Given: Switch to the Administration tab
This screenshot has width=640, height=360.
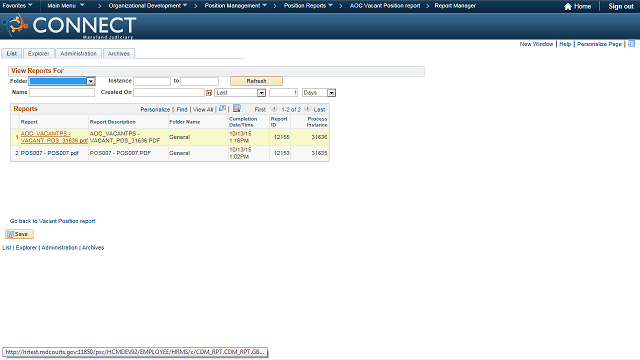Looking at the screenshot, I should (x=78, y=53).
